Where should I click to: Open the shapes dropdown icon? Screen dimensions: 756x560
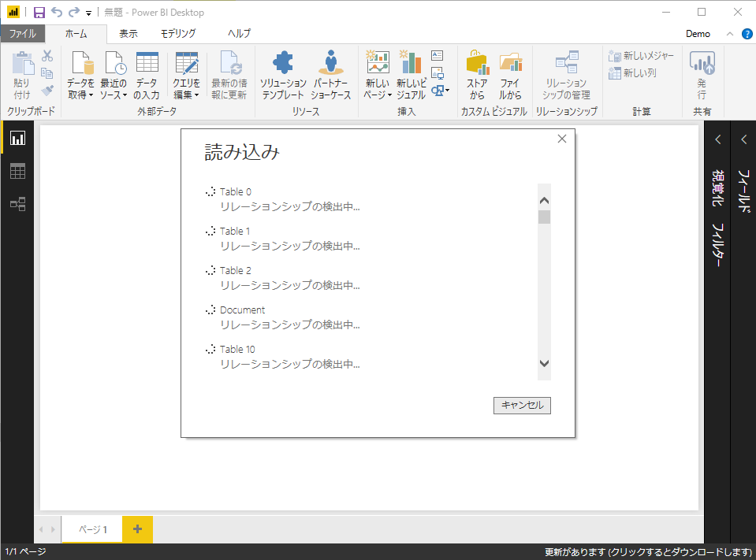pos(440,90)
